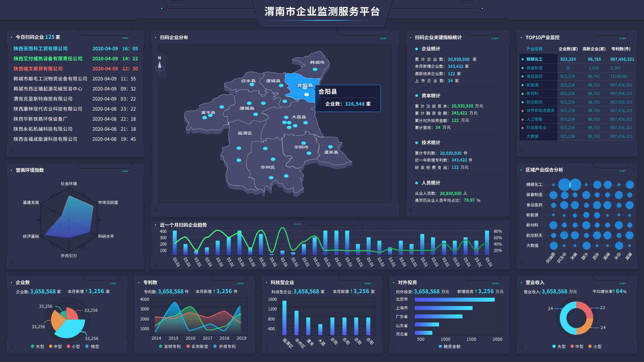Click 高新企业(家) column header
Viewport: 644px width, 362px height.
pos(594,49)
